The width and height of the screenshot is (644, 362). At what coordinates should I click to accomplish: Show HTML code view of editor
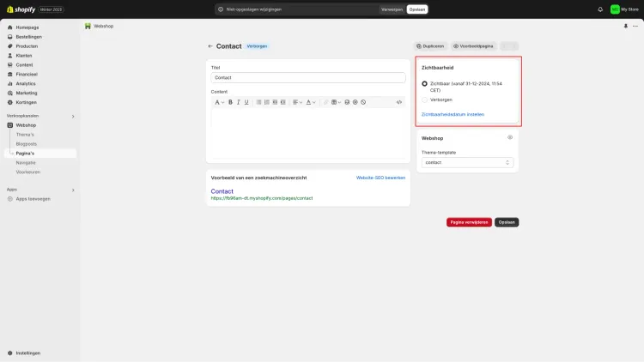pos(398,102)
